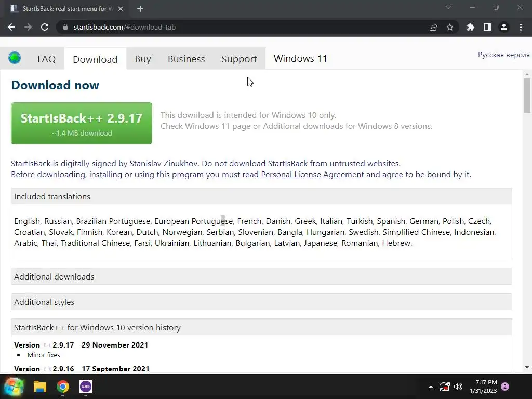Open purple 'we' app in taskbar
532x399 pixels.
click(86, 387)
